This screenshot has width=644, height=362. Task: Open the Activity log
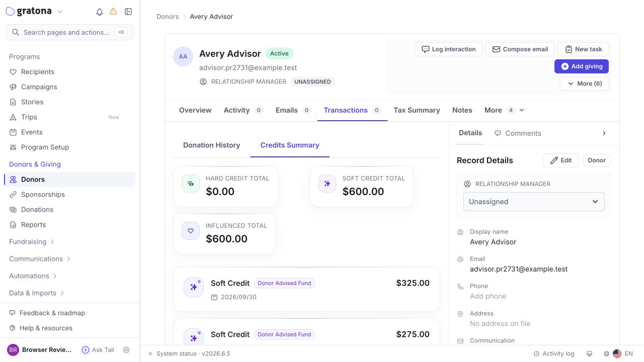[554, 354]
